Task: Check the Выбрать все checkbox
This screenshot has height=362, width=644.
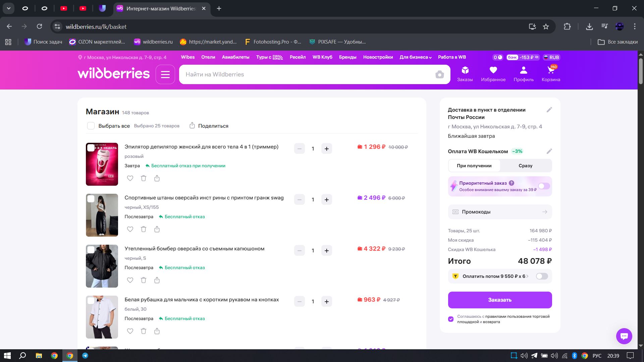Action: pos(91,126)
